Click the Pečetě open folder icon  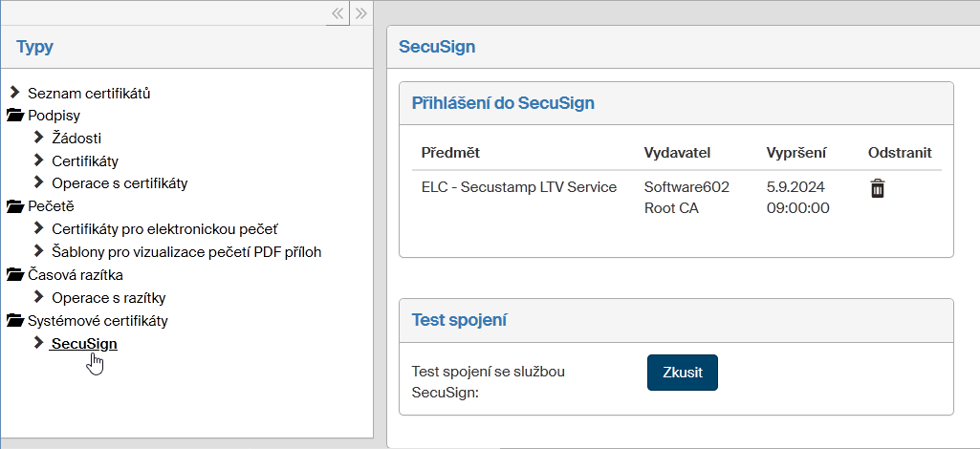pos(15,206)
